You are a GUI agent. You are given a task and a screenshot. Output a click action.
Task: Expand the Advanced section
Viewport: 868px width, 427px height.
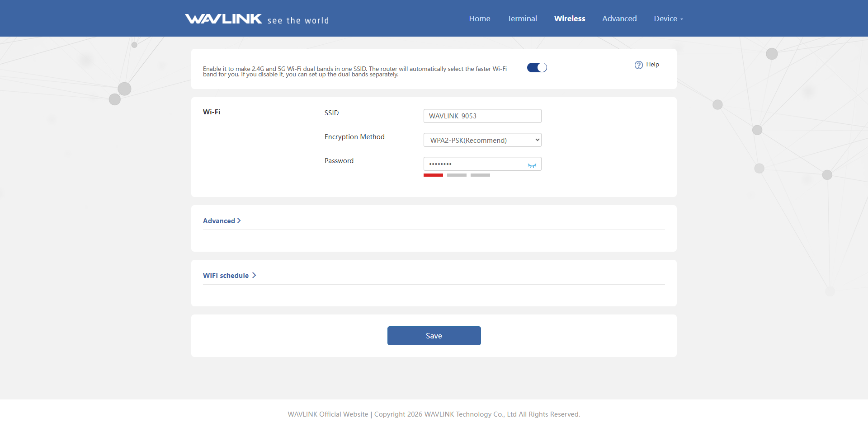tap(222, 221)
